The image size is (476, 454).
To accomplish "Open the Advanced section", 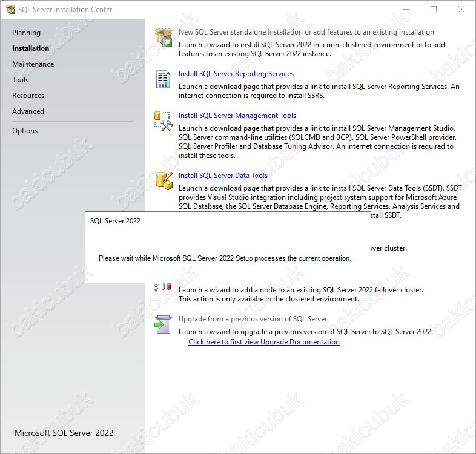I will pyautogui.click(x=28, y=111).
